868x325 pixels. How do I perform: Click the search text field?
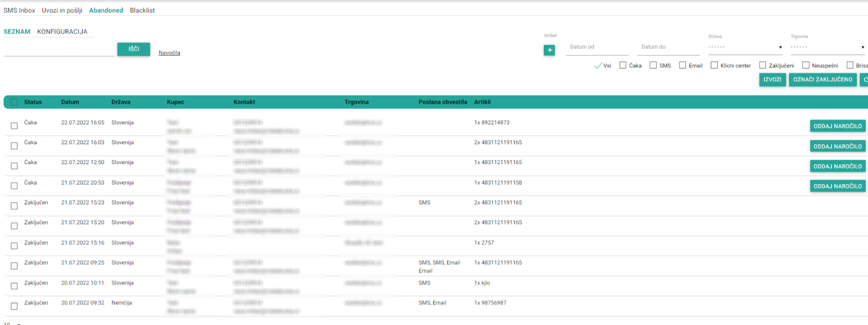pyautogui.click(x=59, y=50)
